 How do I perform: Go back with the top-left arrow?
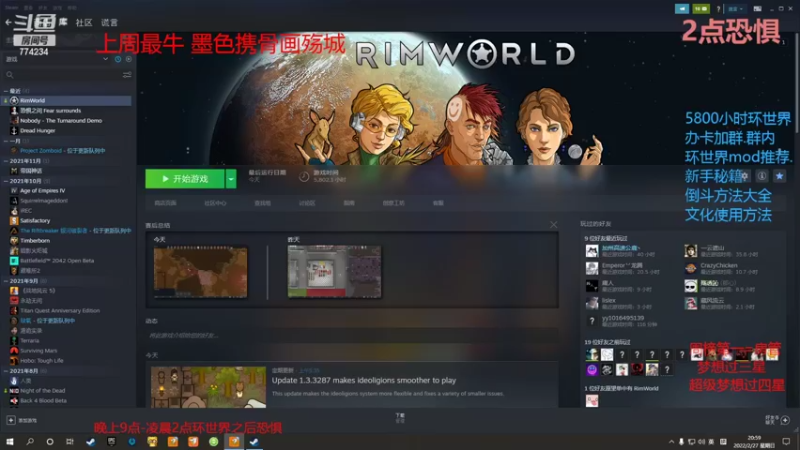pos(8,22)
